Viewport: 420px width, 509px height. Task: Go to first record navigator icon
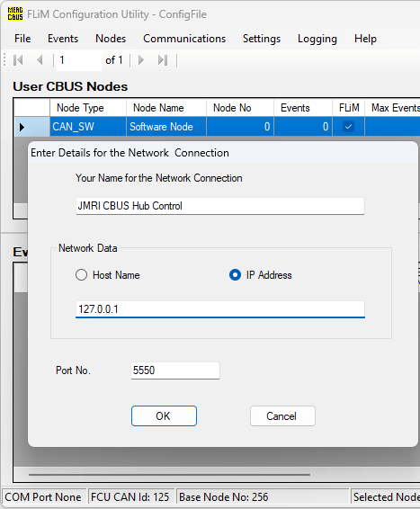[18, 60]
